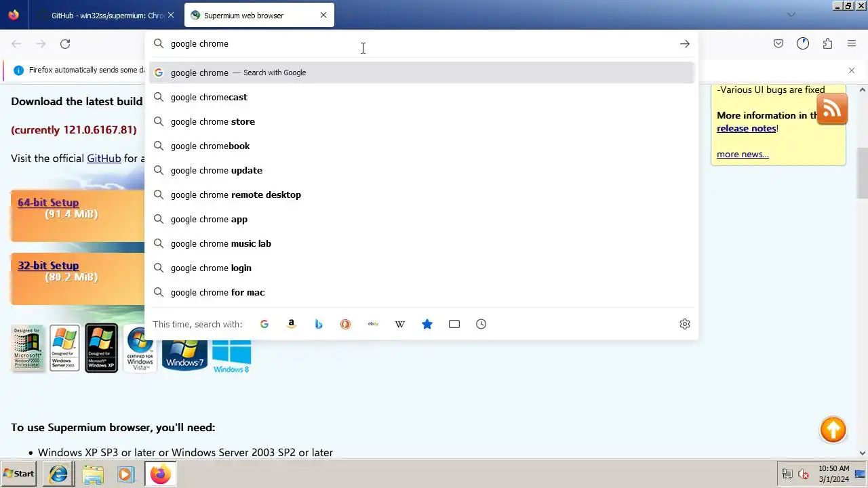Select 'google chrome music lab' suggestion

click(421, 243)
